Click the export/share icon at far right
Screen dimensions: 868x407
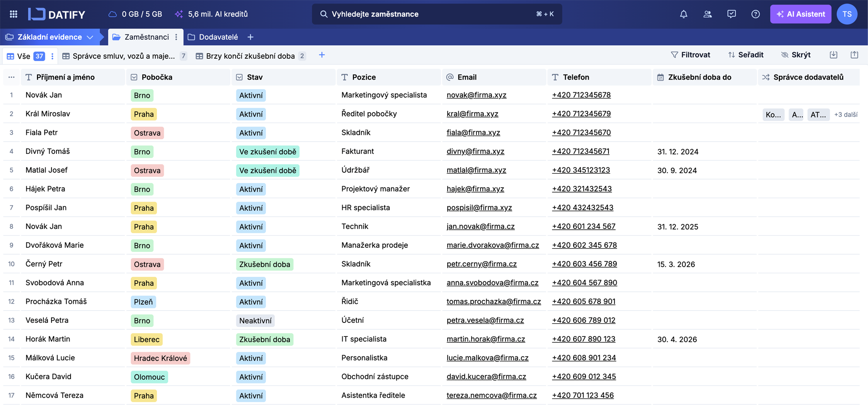pyautogui.click(x=854, y=55)
